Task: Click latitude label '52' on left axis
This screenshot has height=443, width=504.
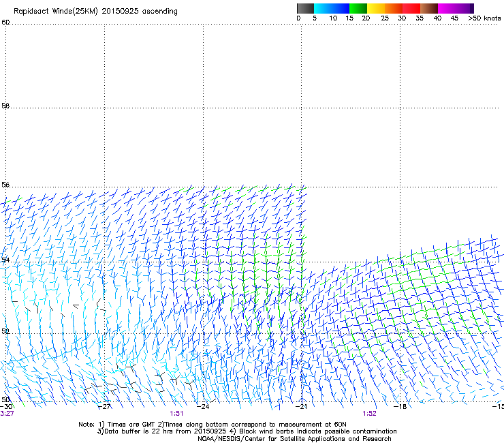Action: [5, 331]
